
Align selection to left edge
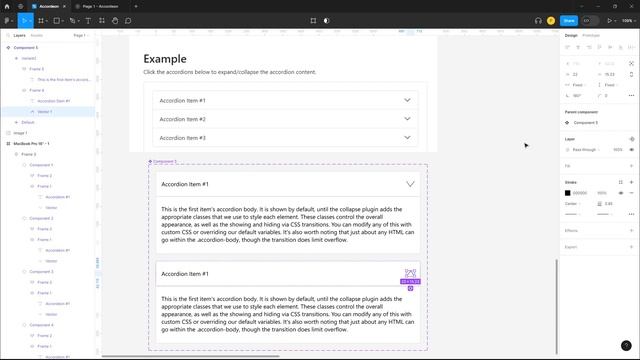(567, 47)
